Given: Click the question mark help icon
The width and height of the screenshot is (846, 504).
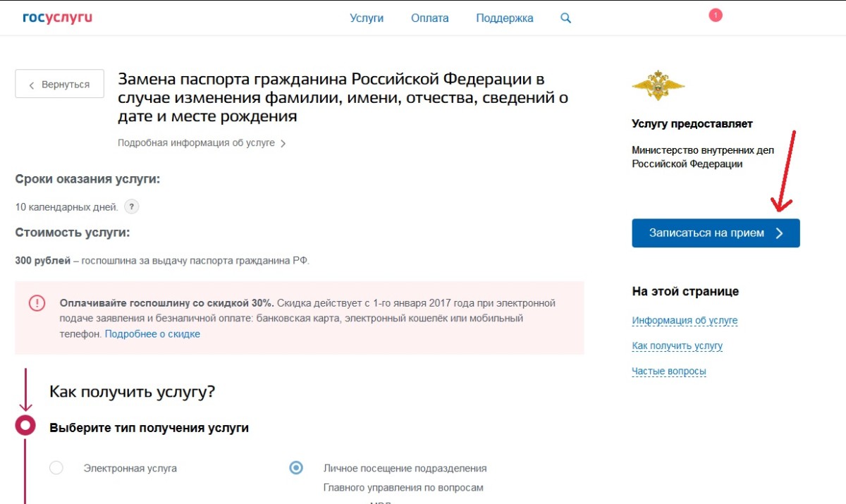Looking at the screenshot, I should point(131,207).
